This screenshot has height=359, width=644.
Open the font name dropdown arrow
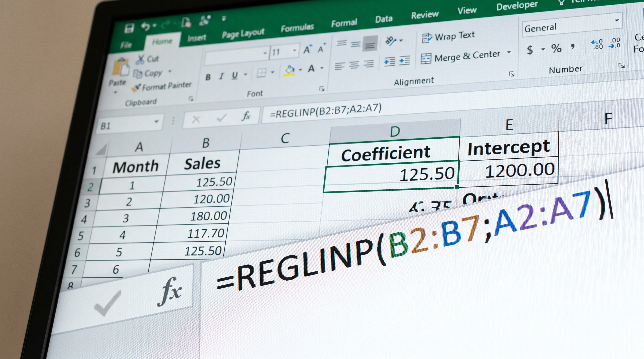coord(265,53)
